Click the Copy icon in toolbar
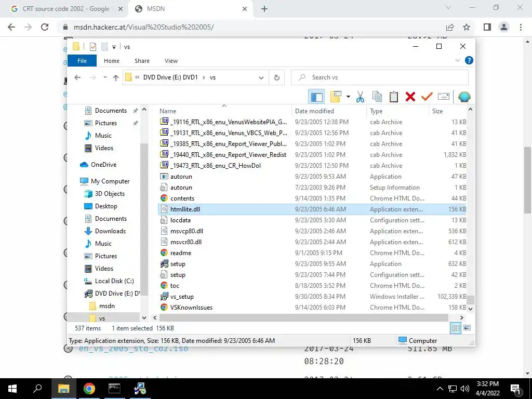The width and height of the screenshot is (532, 399). pos(377,97)
